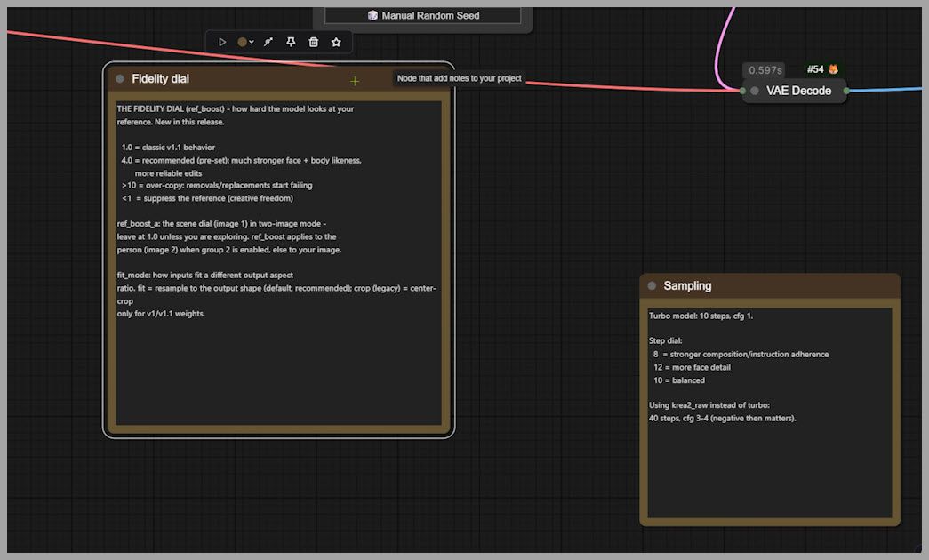Collapse the Sampling node via its dot

click(652, 285)
